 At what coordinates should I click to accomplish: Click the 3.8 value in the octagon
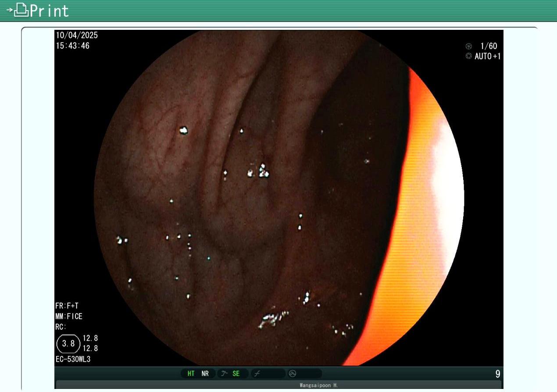click(68, 344)
